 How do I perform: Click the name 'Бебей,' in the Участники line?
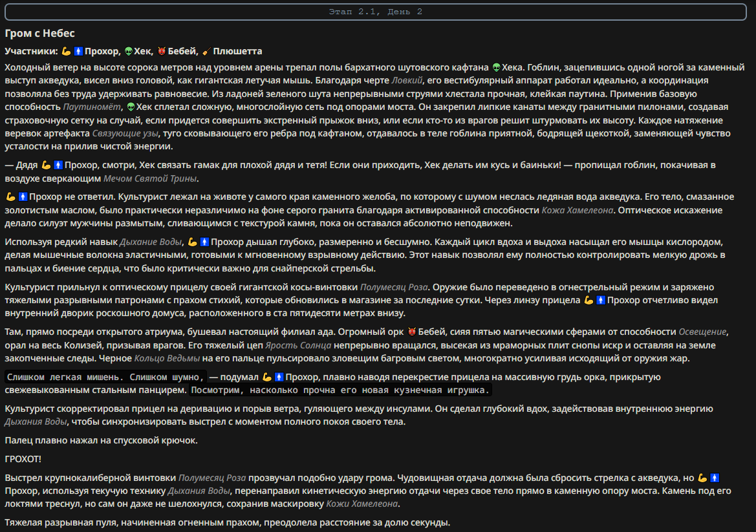[x=183, y=51]
